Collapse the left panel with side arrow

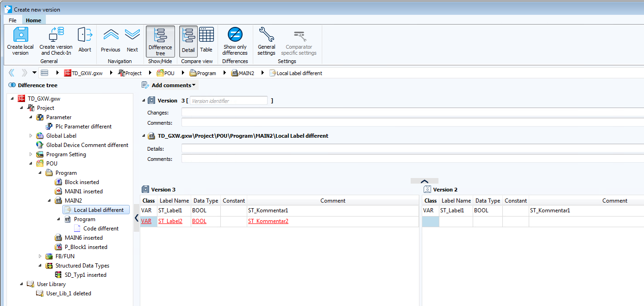[x=137, y=217]
